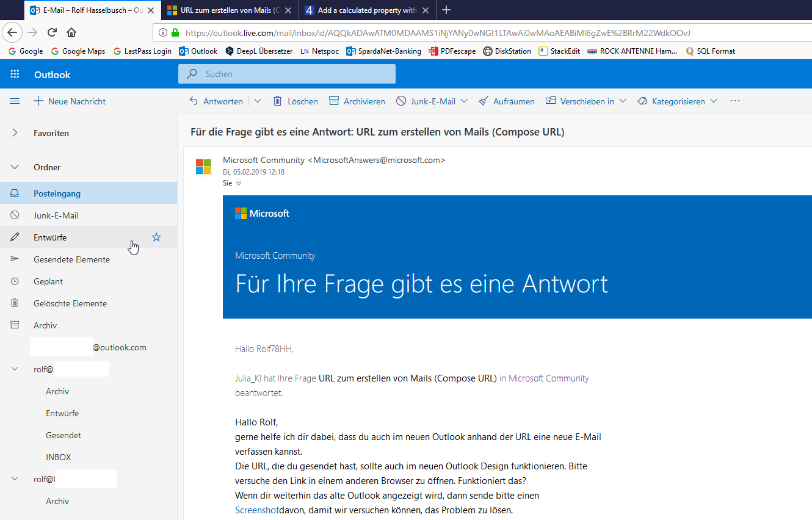Show site information icon in address bar
Viewport: 812px width, 520px height.
tap(163, 32)
